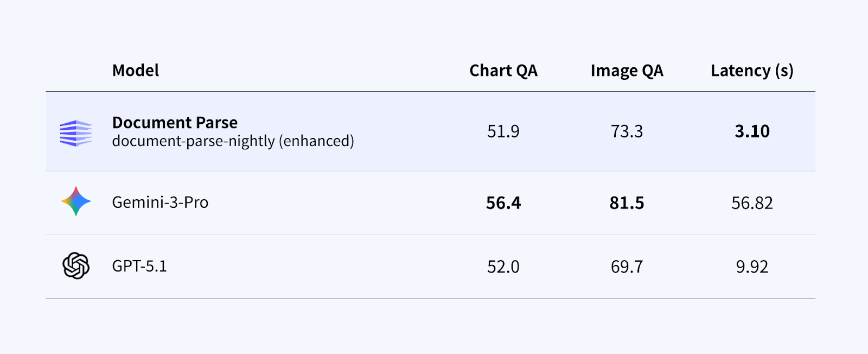Click Document Parse Image QA score 73.3
This screenshot has height=354, width=868.
click(x=627, y=131)
